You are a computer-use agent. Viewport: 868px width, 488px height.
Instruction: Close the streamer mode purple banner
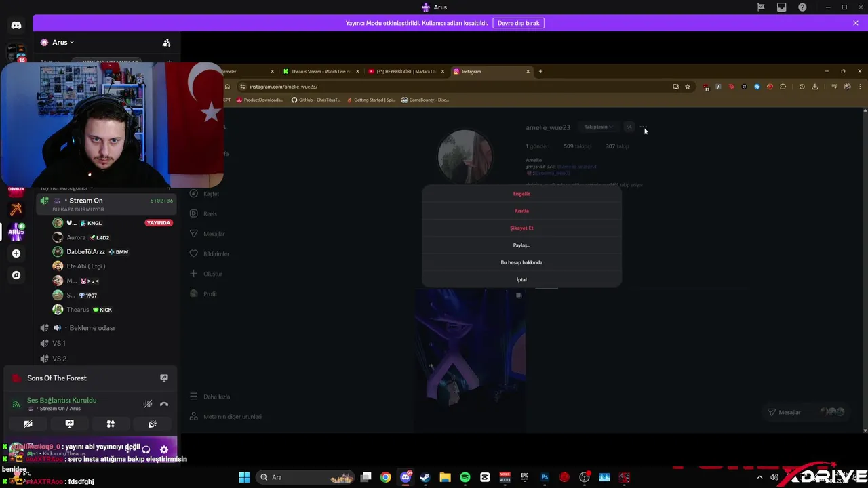[x=856, y=23]
